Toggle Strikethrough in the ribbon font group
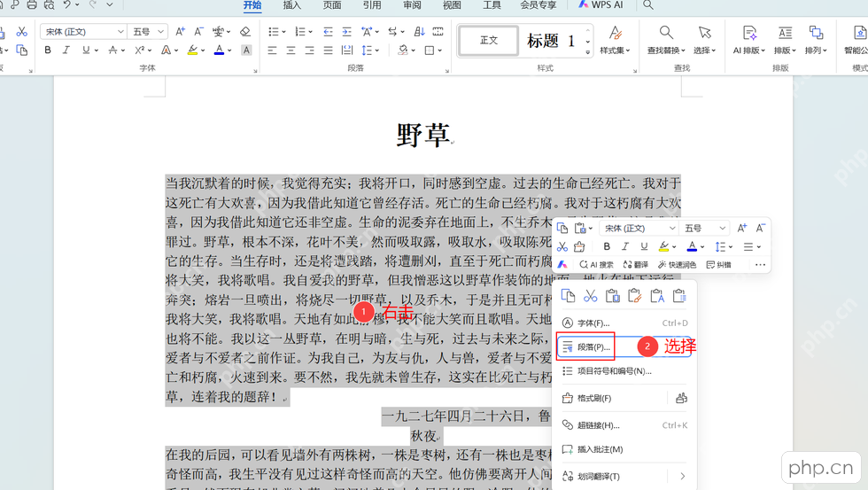 [x=113, y=51]
